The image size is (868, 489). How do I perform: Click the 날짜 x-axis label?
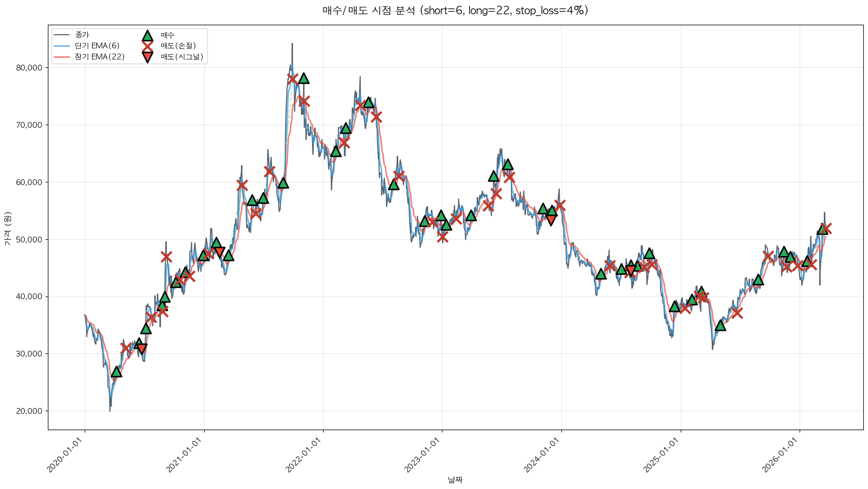click(x=455, y=480)
